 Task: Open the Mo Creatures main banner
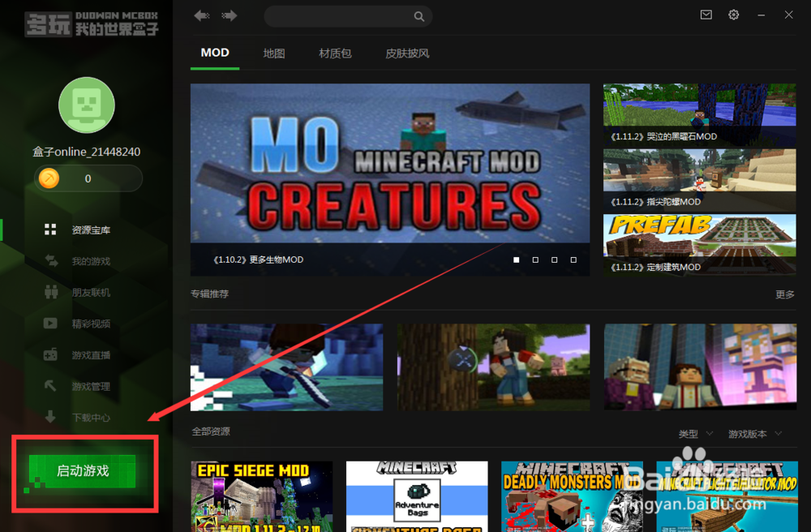pyautogui.click(x=390, y=179)
